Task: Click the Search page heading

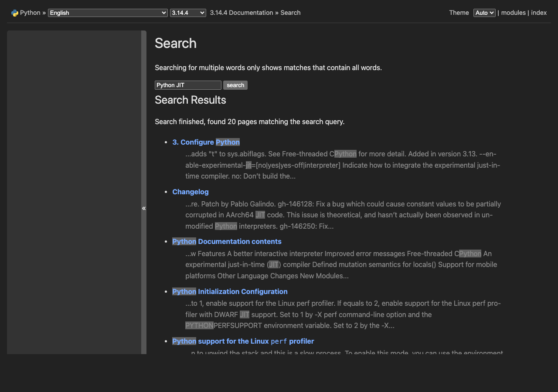Action: pyautogui.click(x=175, y=44)
